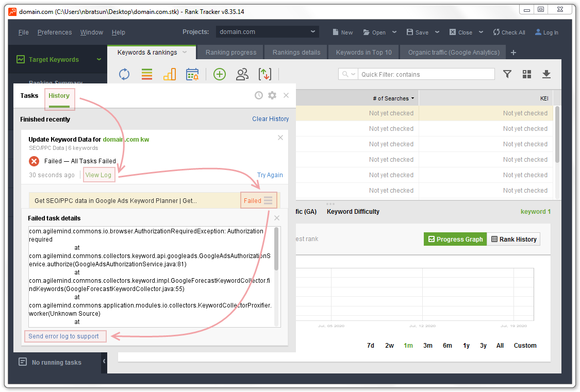Expand the Save button dropdown arrow
The image size is (580, 392).
(x=437, y=32)
